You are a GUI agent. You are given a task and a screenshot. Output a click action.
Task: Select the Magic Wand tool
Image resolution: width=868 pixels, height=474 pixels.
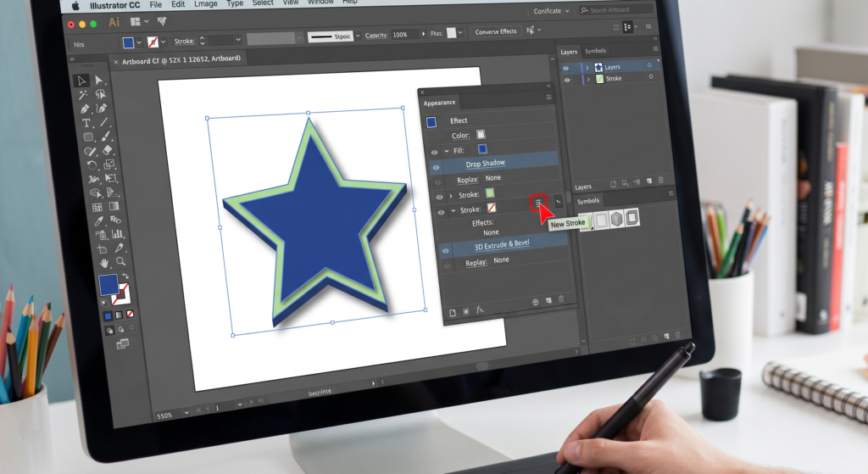(83, 95)
